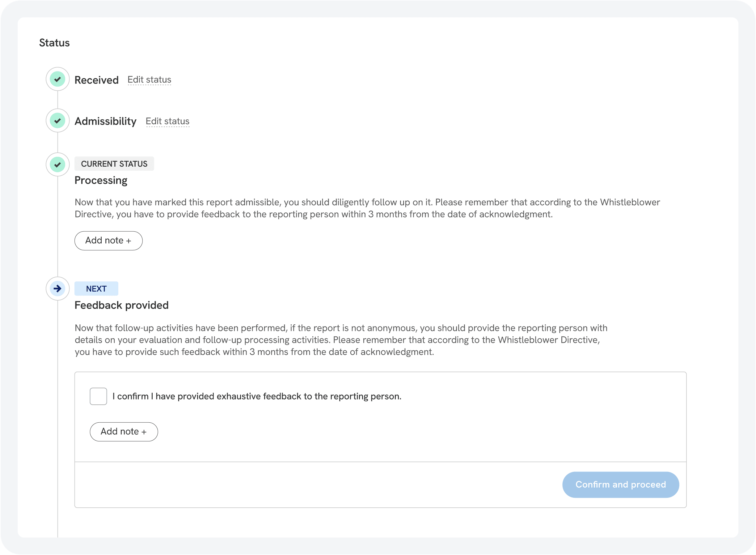
Task: Click the Received step checkmark icon
Action: pyautogui.click(x=58, y=79)
